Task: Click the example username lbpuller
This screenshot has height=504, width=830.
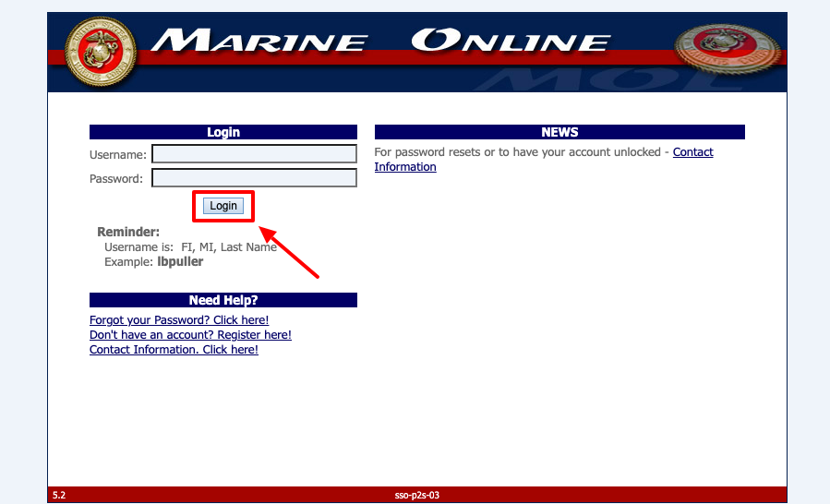Action: click(180, 262)
